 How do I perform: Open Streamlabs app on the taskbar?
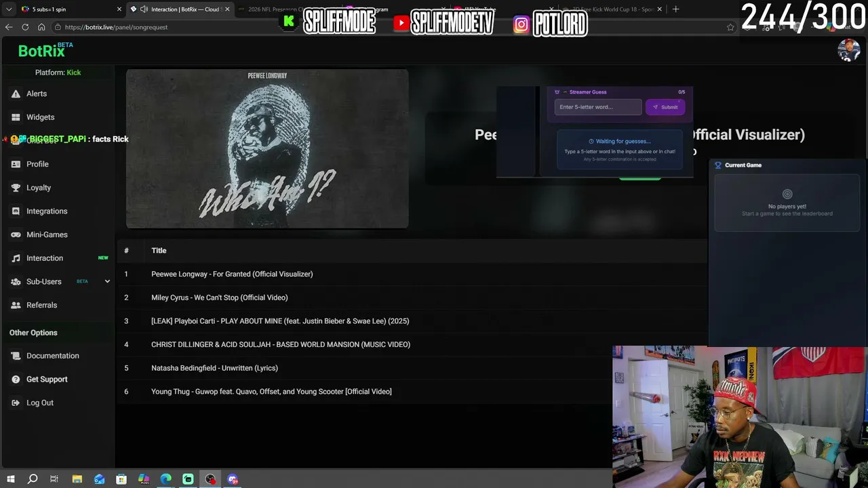(x=188, y=479)
